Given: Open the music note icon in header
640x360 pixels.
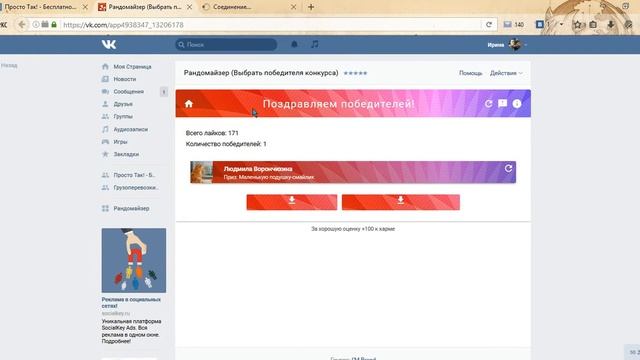Looking at the screenshot, I should tap(314, 44).
